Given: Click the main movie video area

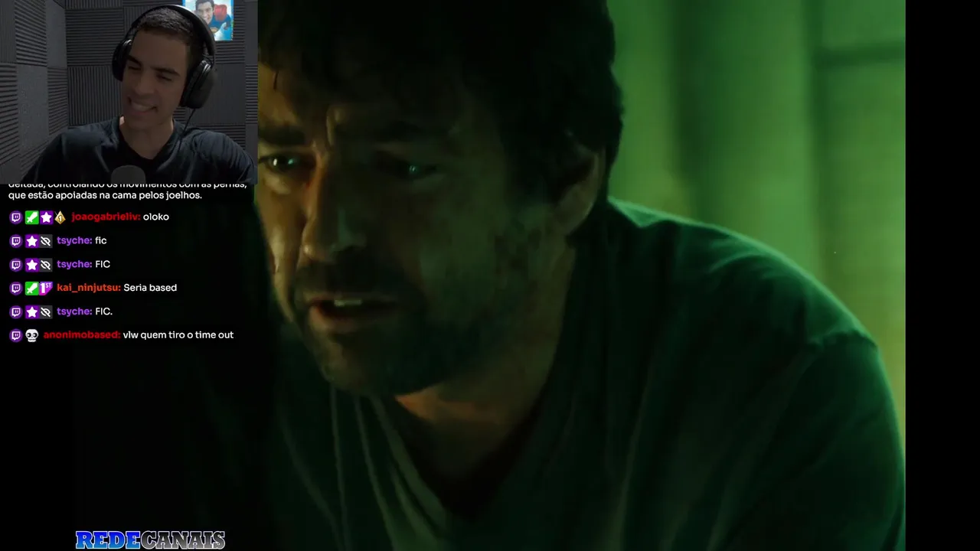Looking at the screenshot, I should coord(581,275).
